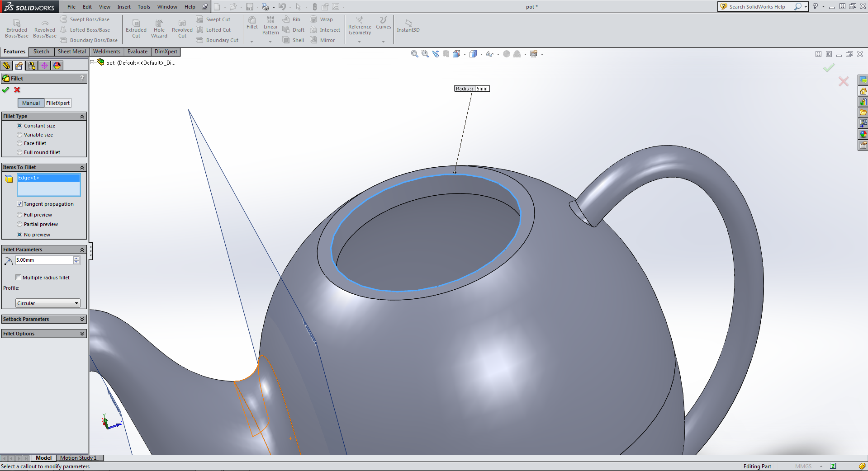Image resolution: width=868 pixels, height=471 pixels.
Task: Toggle the Tangent propagation checkbox
Action: [x=19, y=204]
